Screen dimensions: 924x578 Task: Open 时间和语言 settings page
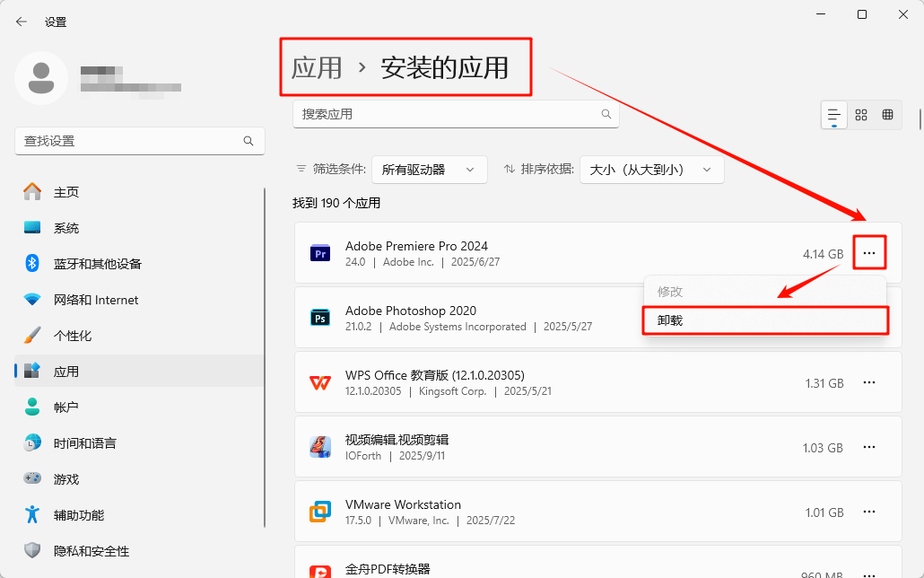pos(140,443)
